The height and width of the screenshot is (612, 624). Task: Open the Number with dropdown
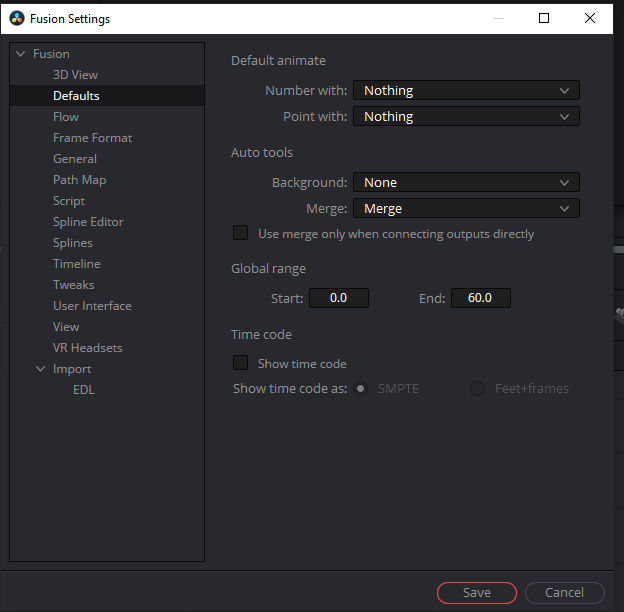(x=466, y=90)
